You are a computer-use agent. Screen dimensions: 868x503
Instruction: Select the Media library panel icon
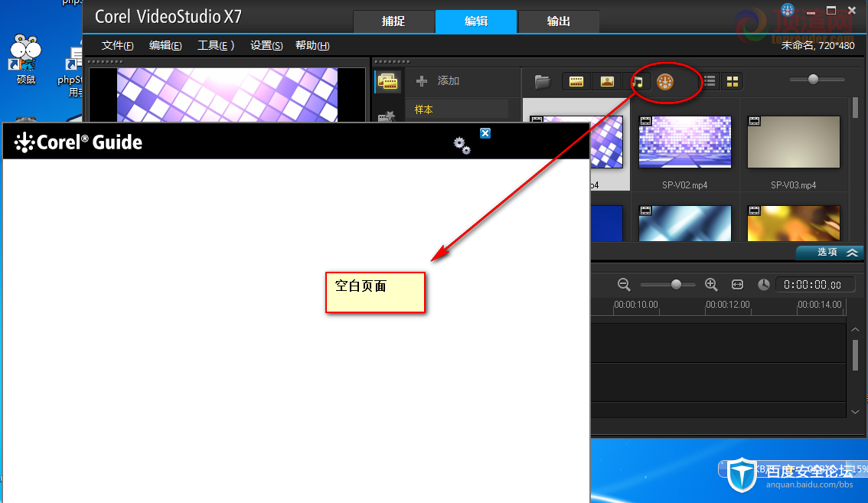pos(387,82)
